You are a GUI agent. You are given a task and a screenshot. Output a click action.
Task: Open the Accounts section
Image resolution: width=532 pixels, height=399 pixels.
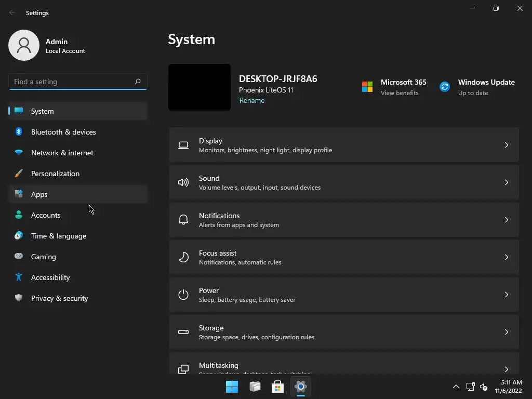pos(78,215)
